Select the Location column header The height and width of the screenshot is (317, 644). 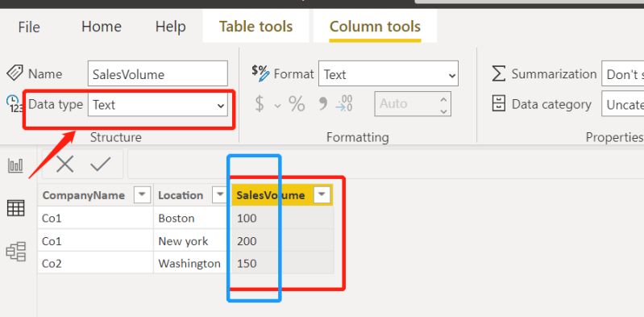pyautogui.click(x=181, y=195)
